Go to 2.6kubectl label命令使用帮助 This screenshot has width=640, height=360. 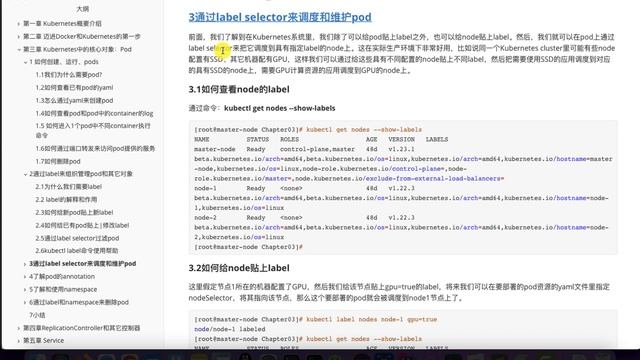(x=77, y=251)
